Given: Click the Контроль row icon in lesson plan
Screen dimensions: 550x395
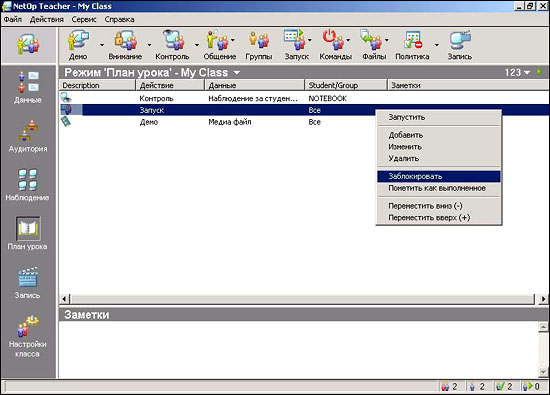Looking at the screenshot, I should click(x=66, y=98).
